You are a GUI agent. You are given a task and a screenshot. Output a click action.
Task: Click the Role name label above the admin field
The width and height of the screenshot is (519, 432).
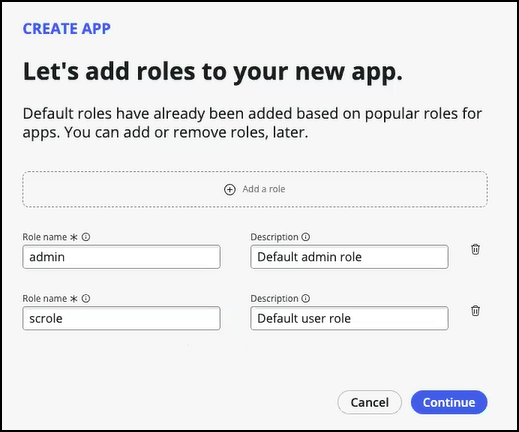point(45,237)
